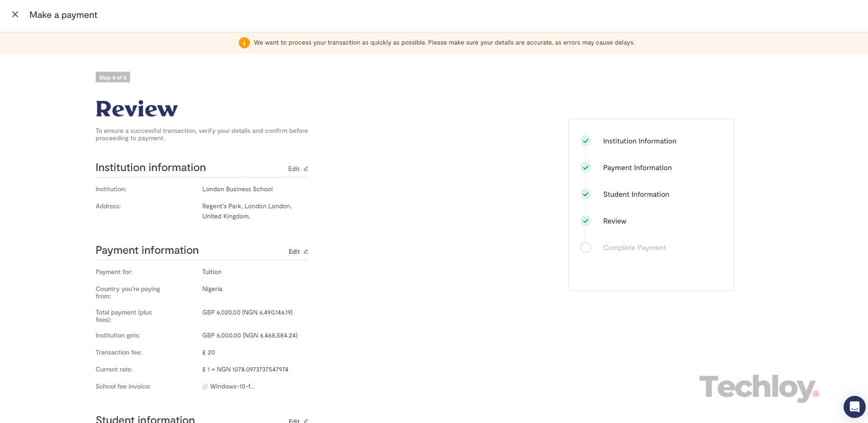Click the '£ 20' transaction fee value
Viewport: 868px width, 423px height.
pyautogui.click(x=209, y=353)
